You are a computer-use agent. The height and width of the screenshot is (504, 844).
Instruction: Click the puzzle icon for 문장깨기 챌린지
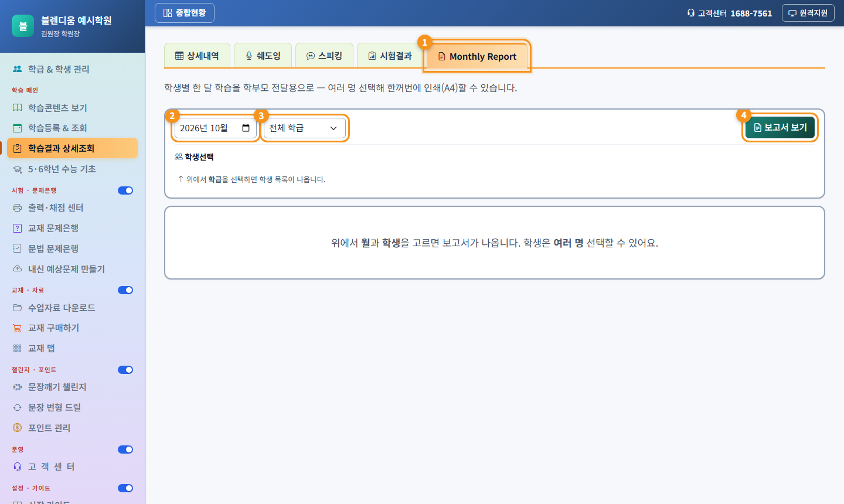coord(18,387)
